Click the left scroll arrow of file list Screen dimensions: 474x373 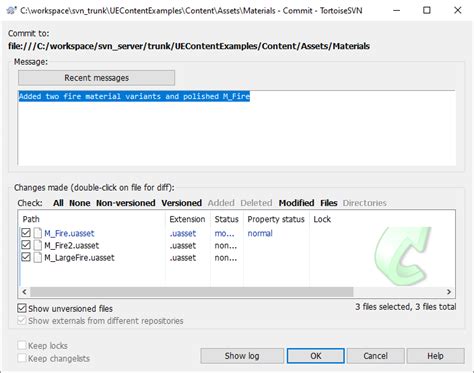tap(24, 292)
